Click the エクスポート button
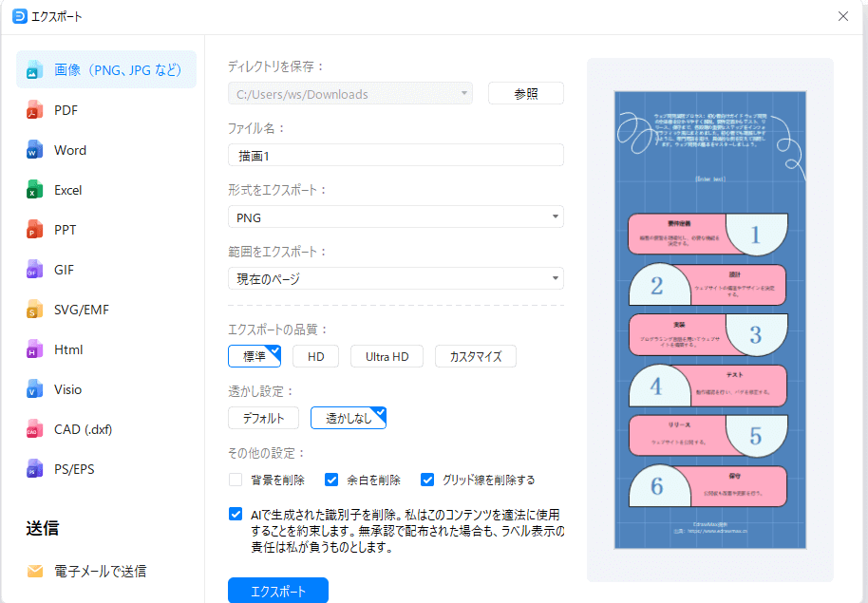This screenshot has width=868, height=603. coord(276,590)
